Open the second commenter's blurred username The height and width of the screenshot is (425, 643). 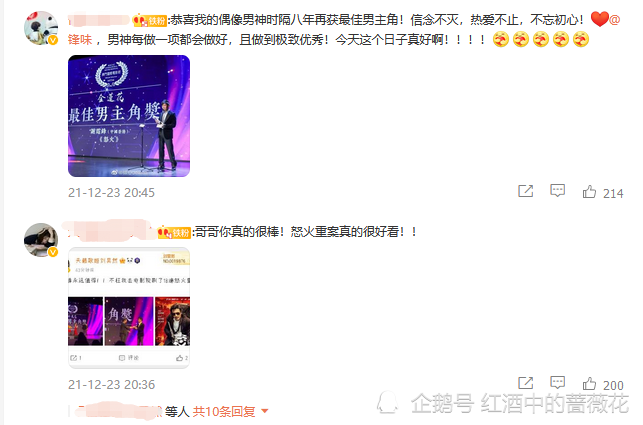pyautogui.click(x=109, y=231)
